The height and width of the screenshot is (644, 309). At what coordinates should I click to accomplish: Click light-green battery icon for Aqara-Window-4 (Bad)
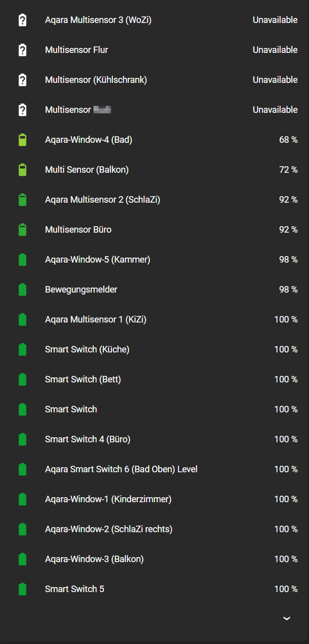pos(22,140)
